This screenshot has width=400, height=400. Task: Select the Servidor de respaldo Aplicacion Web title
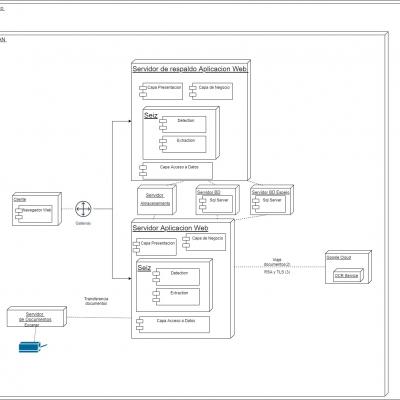click(190, 69)
